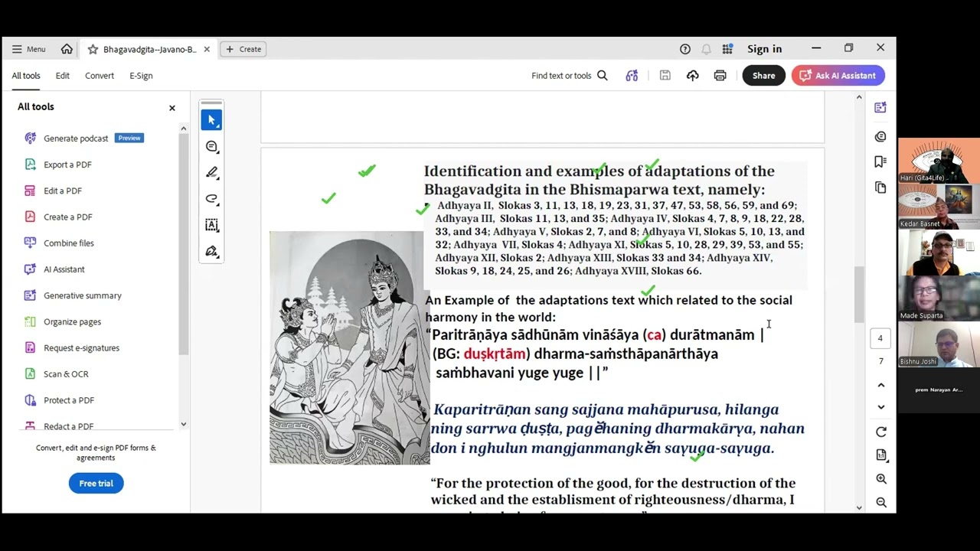Open the help question mark icon
The width and height of the screenshot is (980, 551).
(x=685, y=49)
